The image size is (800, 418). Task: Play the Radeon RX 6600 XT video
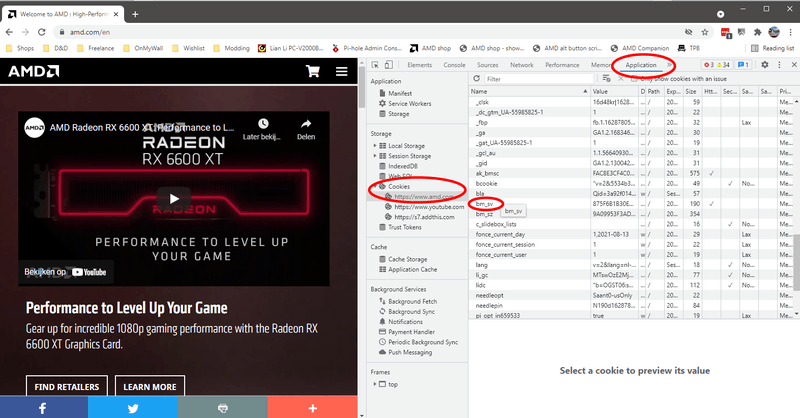click(174, 199)
